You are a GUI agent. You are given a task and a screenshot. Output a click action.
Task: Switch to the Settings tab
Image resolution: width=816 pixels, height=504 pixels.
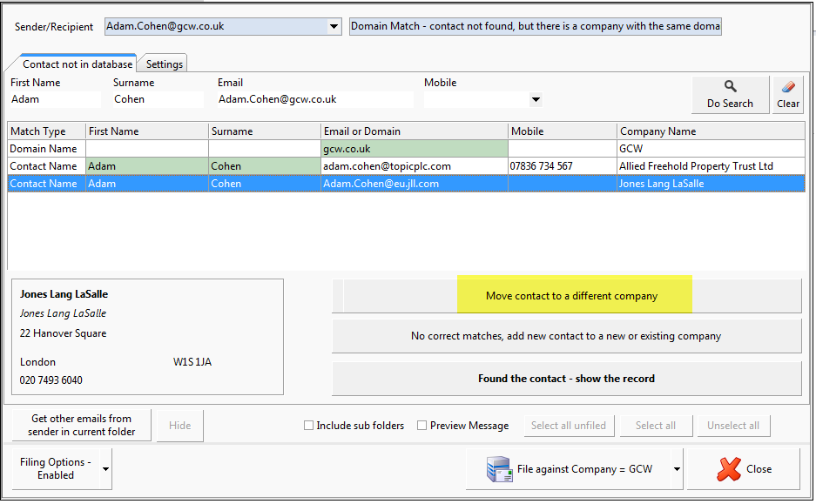(165, 64)
